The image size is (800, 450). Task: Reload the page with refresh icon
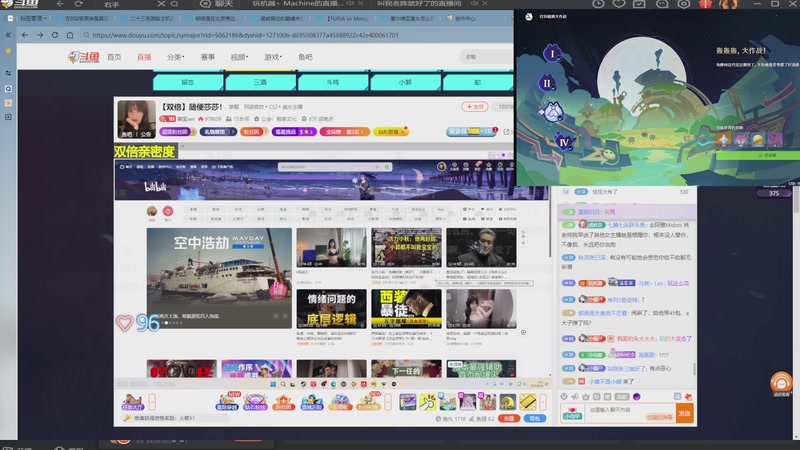55,35
